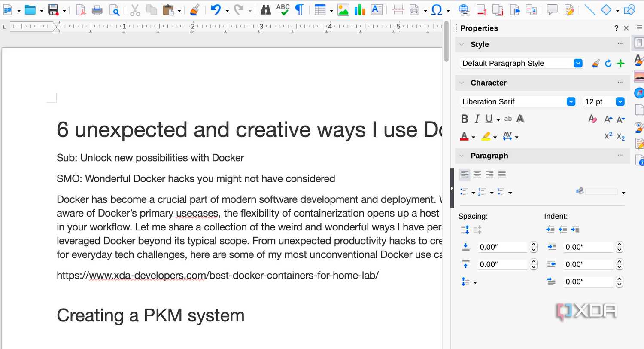Screen dimensions: 644x349
Task: Switch to the Navigator sidebar tab
Action: coord(639,92)
